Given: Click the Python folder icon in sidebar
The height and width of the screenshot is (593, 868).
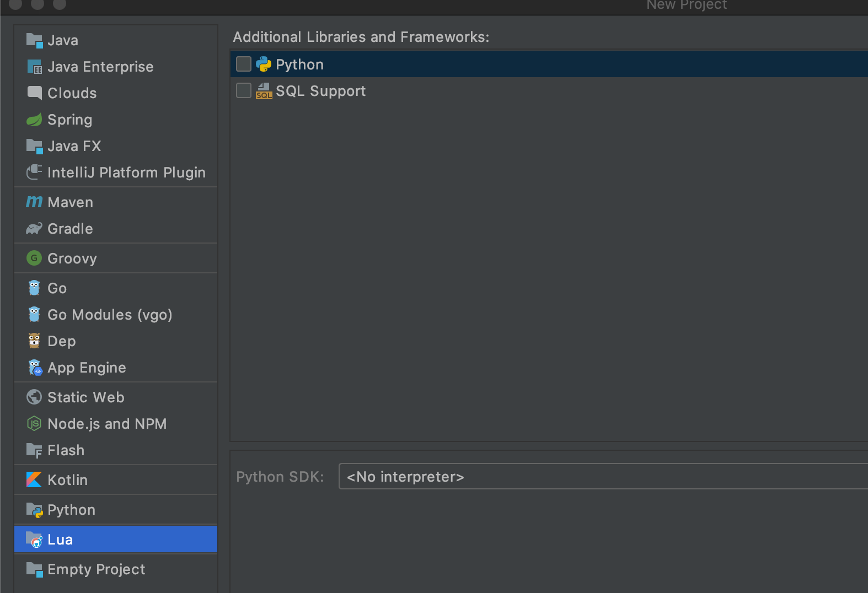Looking at the screenshot, I should 34,510.
